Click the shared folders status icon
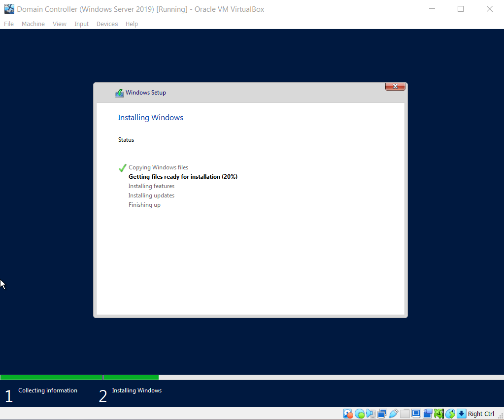 (404, 414)
